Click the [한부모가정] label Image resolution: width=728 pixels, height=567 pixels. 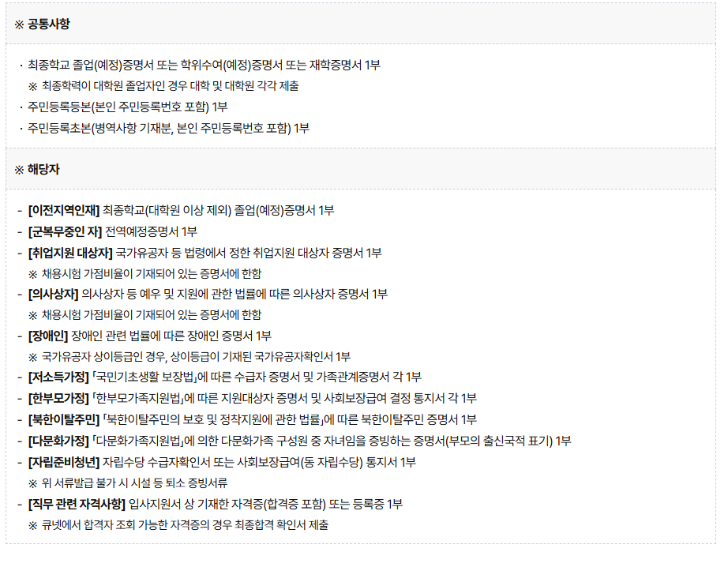point(58,398)
